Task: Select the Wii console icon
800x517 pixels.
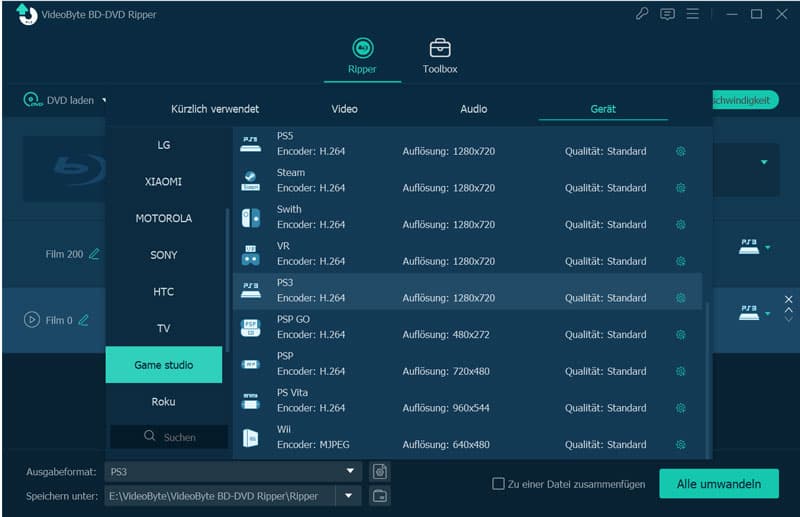Action: [251, 438]
